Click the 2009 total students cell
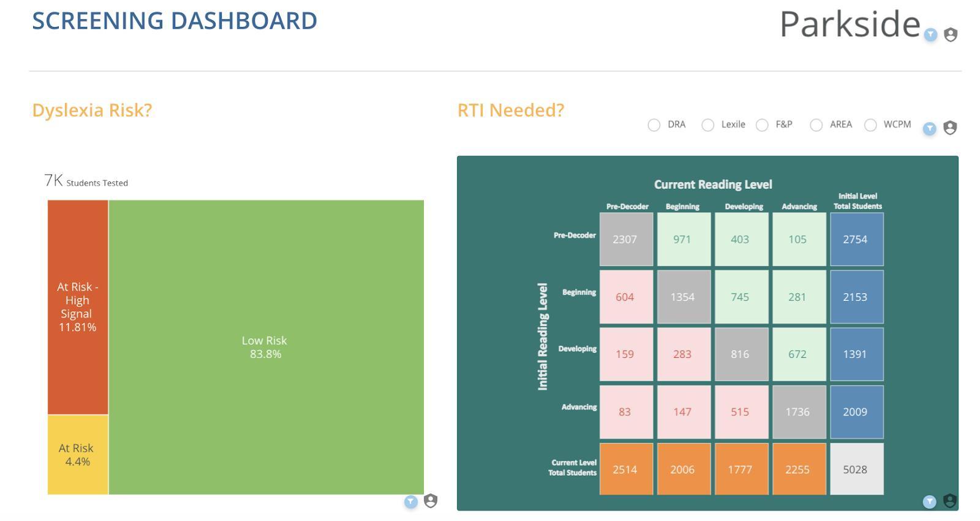 click(856, 412)
